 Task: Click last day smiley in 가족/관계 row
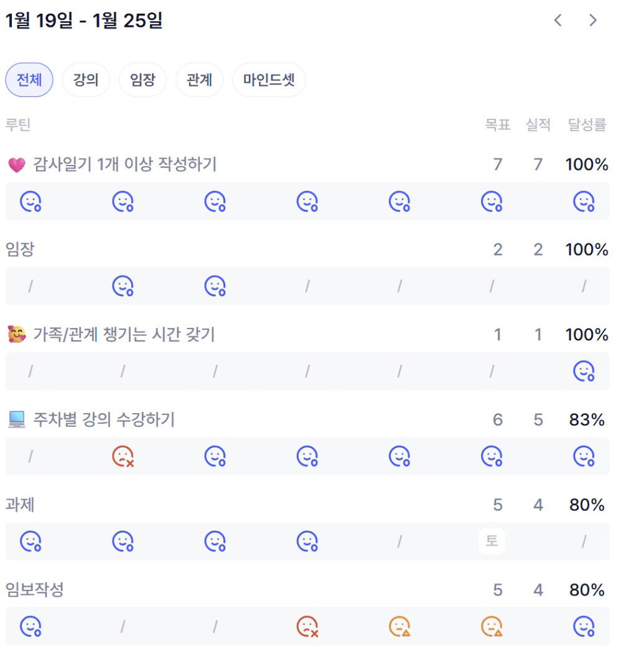point(584,371)
